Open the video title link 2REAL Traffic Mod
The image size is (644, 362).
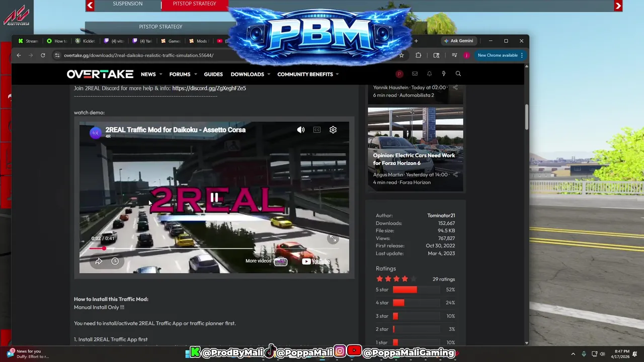click(x=176, y=130)
